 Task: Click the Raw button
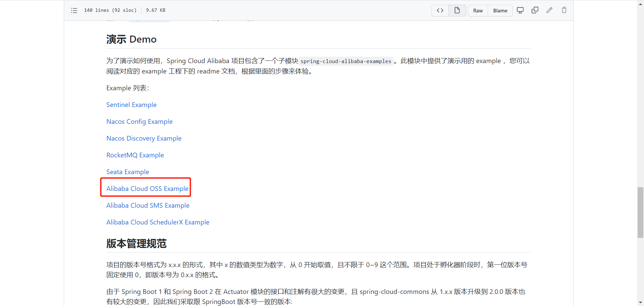(x=478, y=11)
